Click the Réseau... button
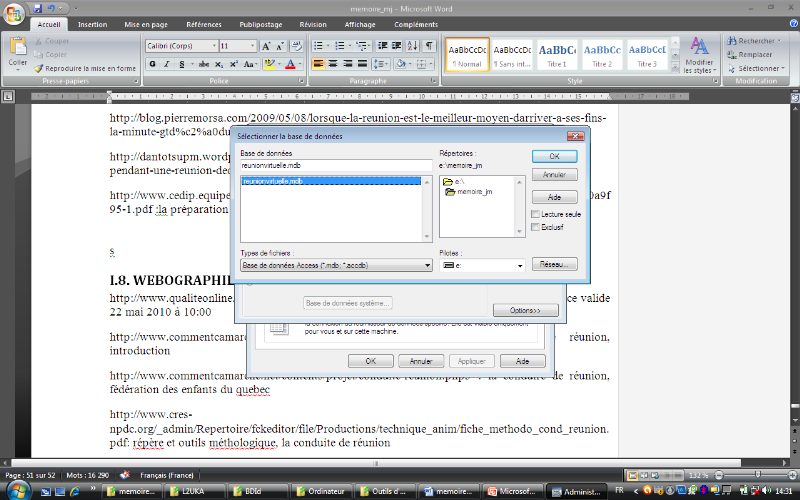Image resolution: width=800 pixels, height=500 pixels. pos(555,264)
